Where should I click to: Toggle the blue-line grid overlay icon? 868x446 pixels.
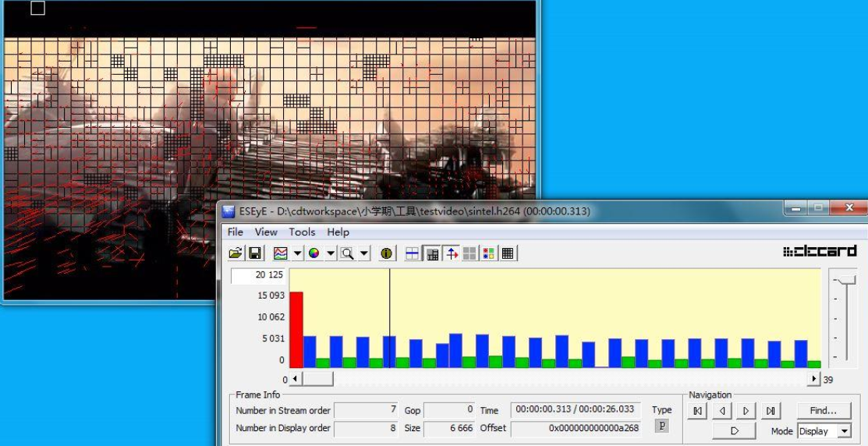[413, 253]
